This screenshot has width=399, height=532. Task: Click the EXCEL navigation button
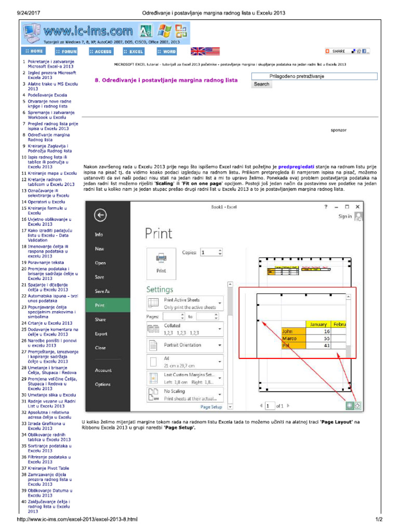coord(134,51)
